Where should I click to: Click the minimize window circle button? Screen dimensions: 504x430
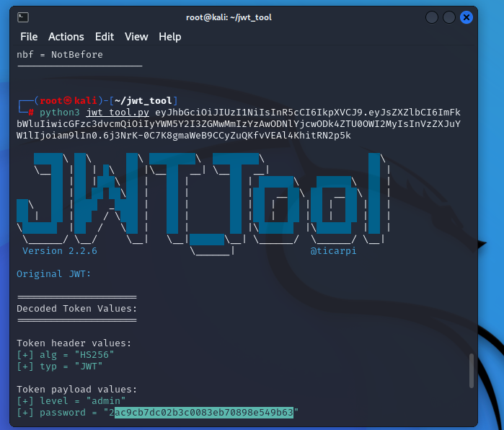pos(431,17)
